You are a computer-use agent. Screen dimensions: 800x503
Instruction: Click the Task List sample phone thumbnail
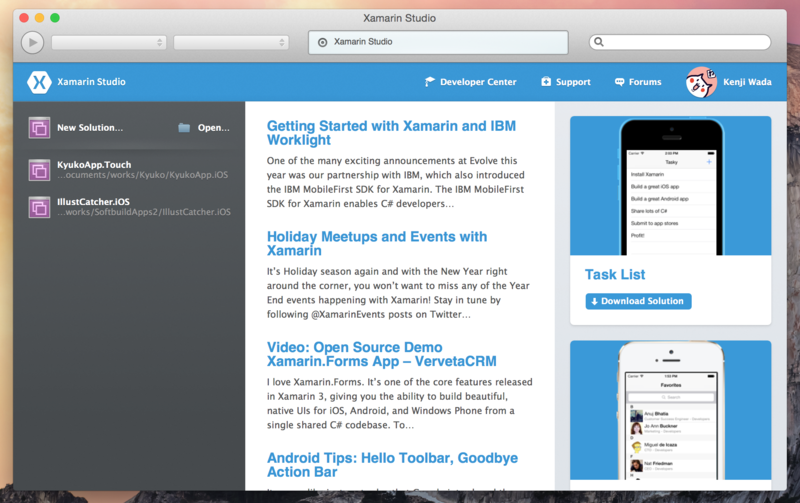point(670,186)
